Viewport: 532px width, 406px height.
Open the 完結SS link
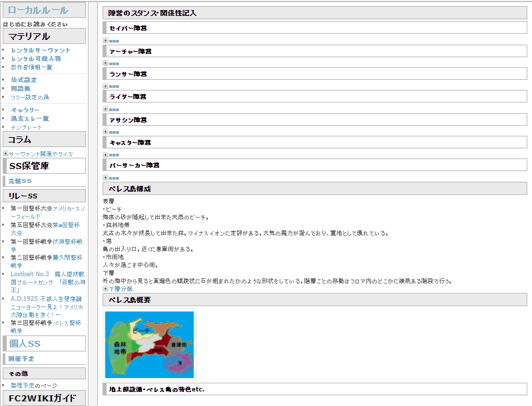click(20, 181)
